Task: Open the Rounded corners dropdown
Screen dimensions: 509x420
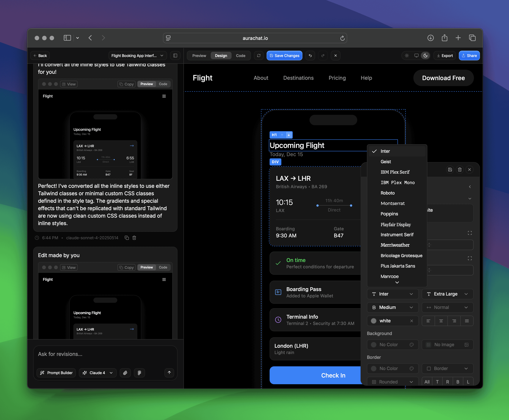Action: click(x=393, y=382)
